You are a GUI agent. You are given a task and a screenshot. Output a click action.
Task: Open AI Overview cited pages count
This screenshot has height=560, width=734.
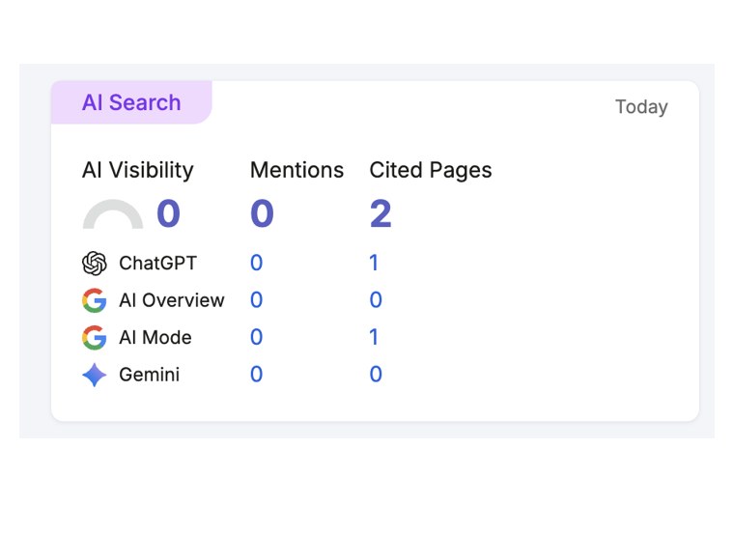pyautogui.click(x=376, y=300)
